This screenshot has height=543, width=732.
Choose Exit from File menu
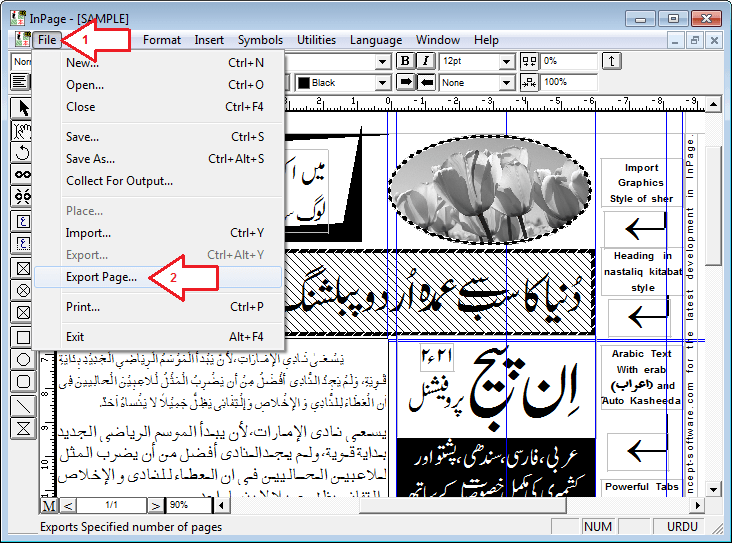(159, 337)
